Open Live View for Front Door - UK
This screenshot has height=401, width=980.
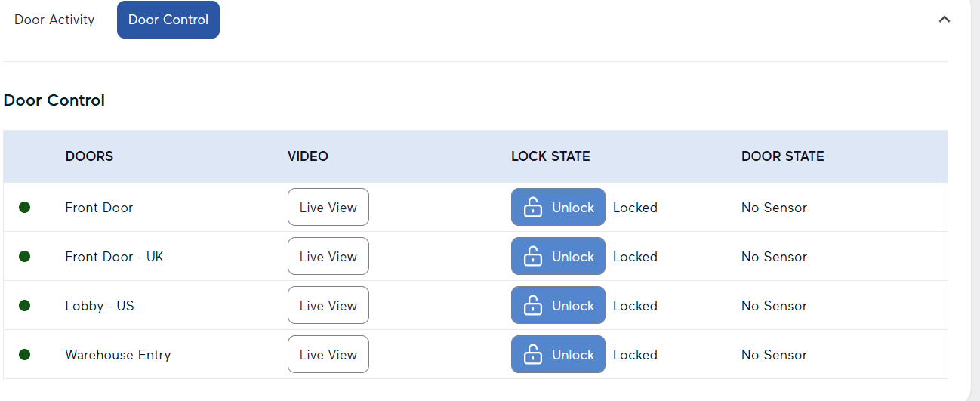[328, 256]
